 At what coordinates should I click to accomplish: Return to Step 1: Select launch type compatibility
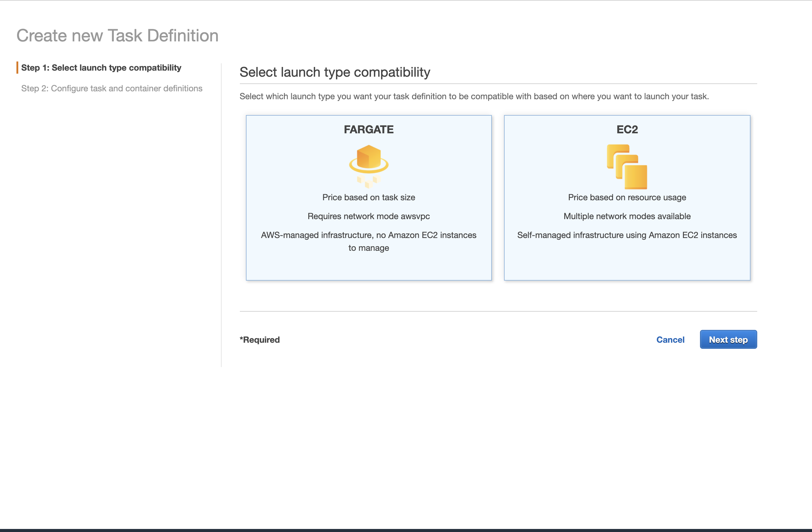[101, 68]
